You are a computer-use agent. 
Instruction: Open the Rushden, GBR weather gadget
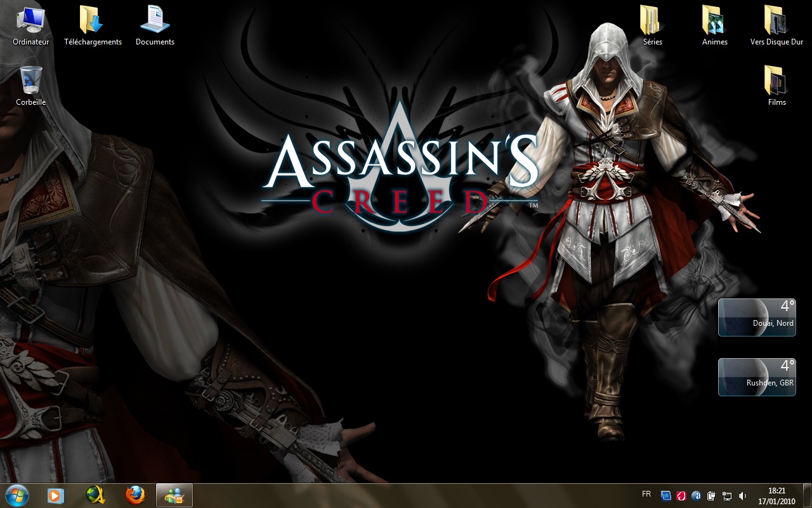pyautogui.click(x=757, y=377)
